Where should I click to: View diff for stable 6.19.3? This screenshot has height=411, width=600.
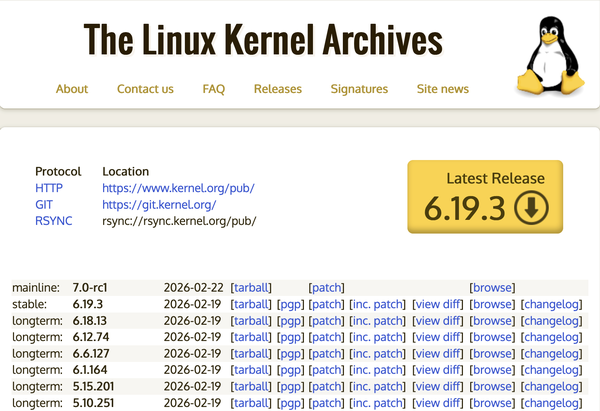[x=438, y=304]
